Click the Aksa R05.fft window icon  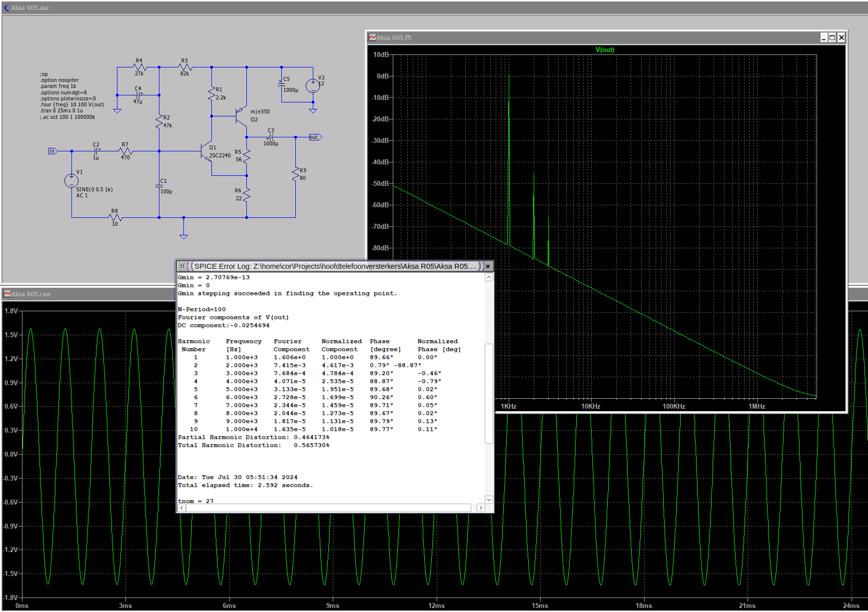click(x=372, y=37)
